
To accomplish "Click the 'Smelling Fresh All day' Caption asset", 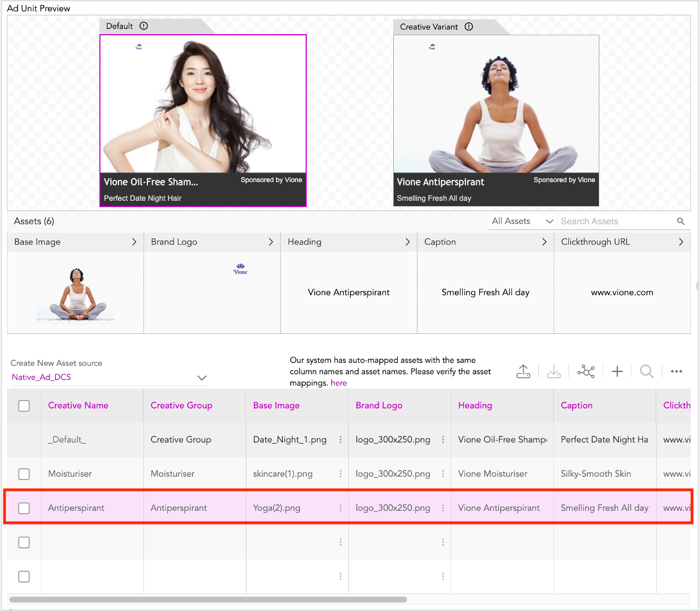I will [485, 292].
